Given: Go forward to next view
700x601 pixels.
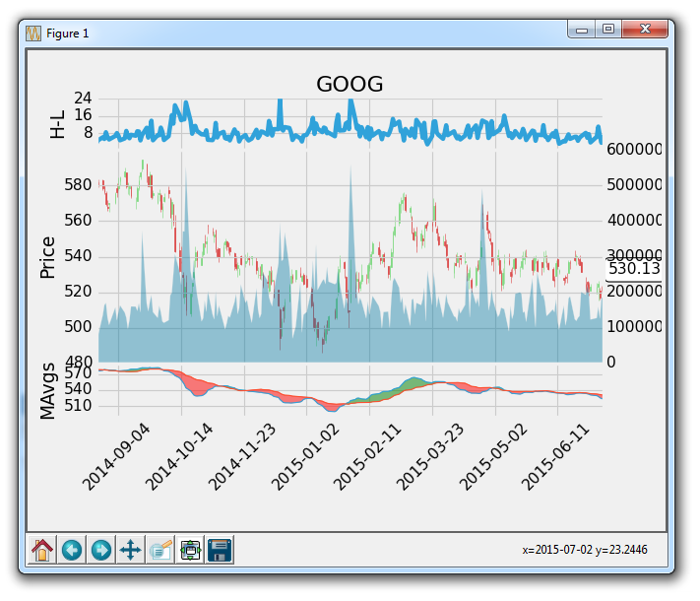Looking at the screenshot, I should [100, 549].
